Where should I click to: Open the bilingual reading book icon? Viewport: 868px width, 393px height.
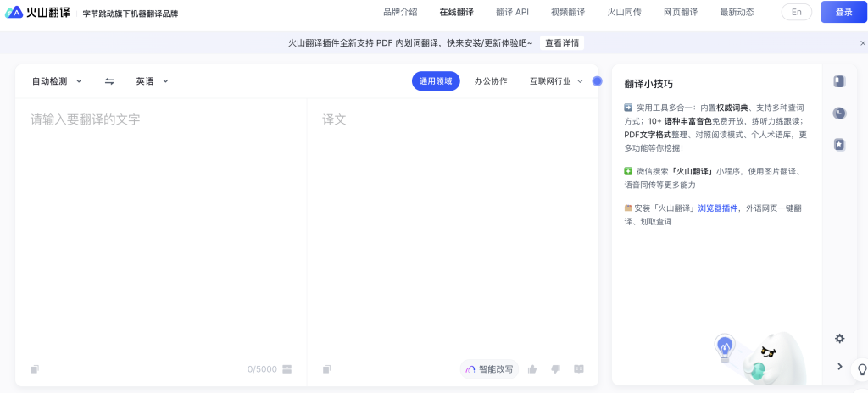(579, 369)
